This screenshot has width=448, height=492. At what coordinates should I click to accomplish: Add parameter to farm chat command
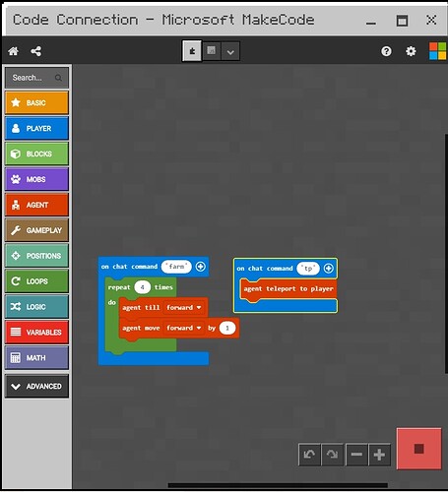201,267
